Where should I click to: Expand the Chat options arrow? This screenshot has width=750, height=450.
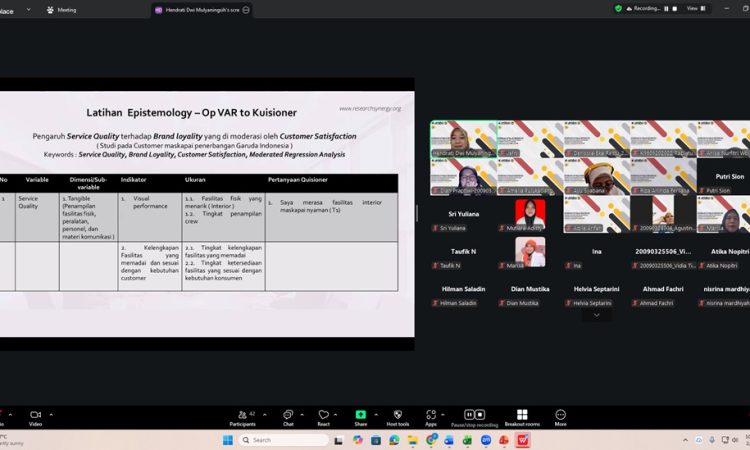point(302,415)
